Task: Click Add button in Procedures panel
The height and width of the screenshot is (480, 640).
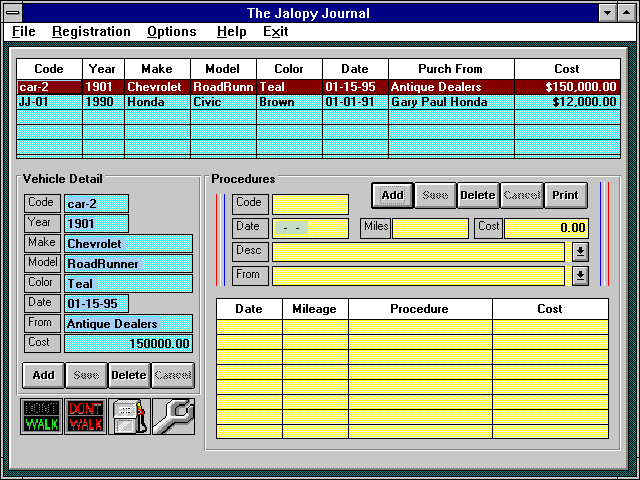Action: pos(392,195)
